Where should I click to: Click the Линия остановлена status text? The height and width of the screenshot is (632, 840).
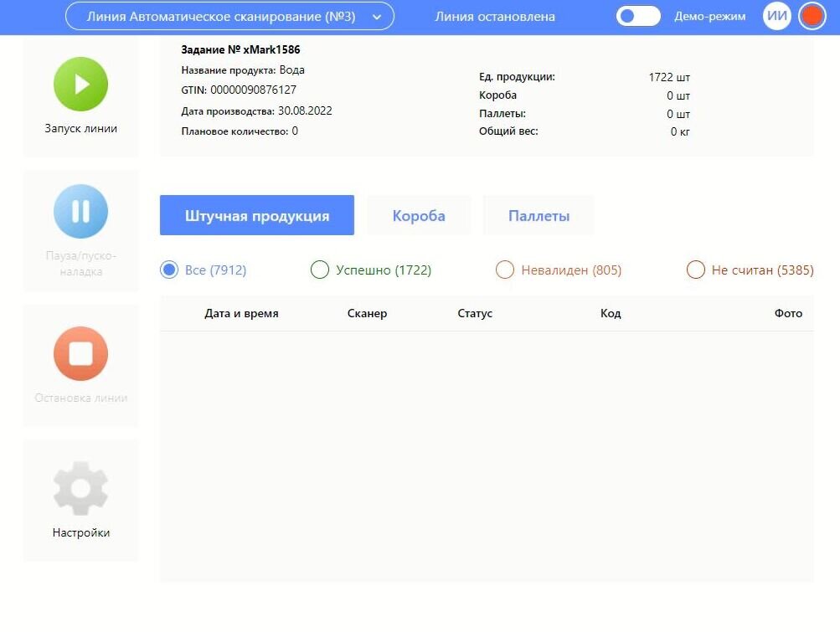pyautogui.click(x=495, y=17)
